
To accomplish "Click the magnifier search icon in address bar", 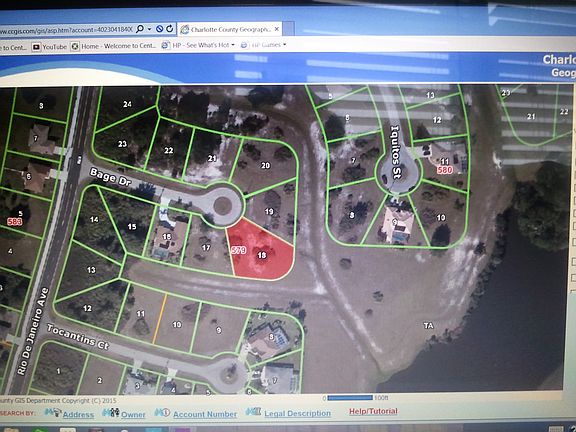I will click(x=140, y=29).
